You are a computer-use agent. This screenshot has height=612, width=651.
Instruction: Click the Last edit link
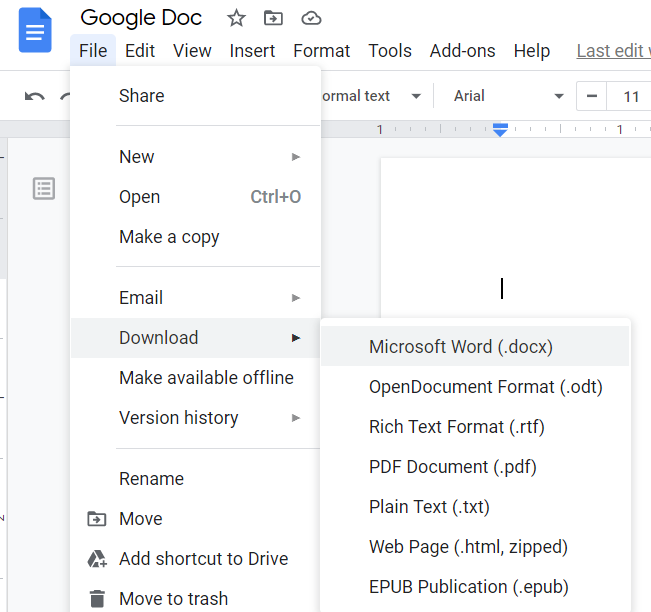point(614,51)
